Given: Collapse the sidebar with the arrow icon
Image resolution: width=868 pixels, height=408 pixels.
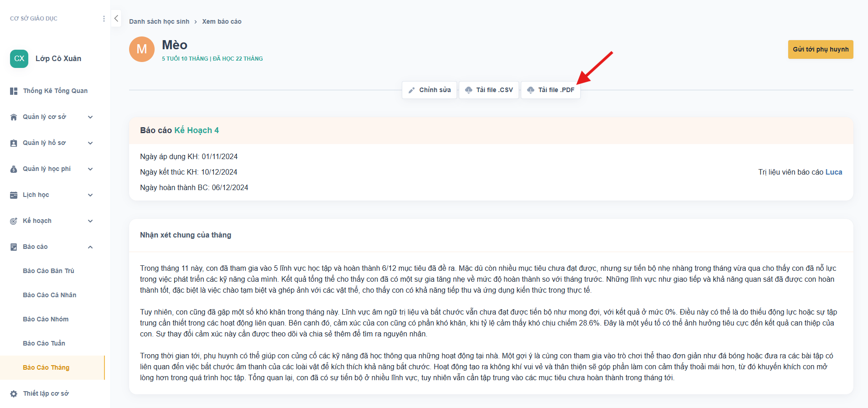Looking at the screenshot, I should point(116,19).
